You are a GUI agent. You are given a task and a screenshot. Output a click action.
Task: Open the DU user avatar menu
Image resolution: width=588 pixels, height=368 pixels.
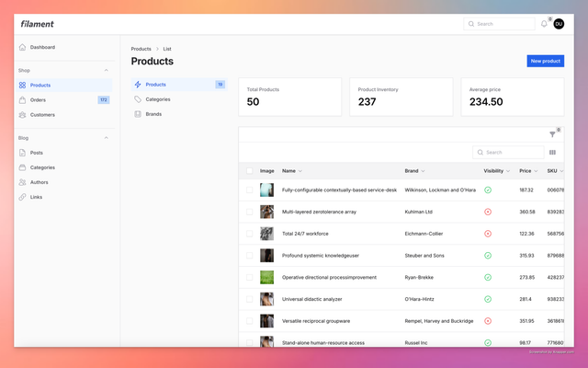[x=559, y=24]
